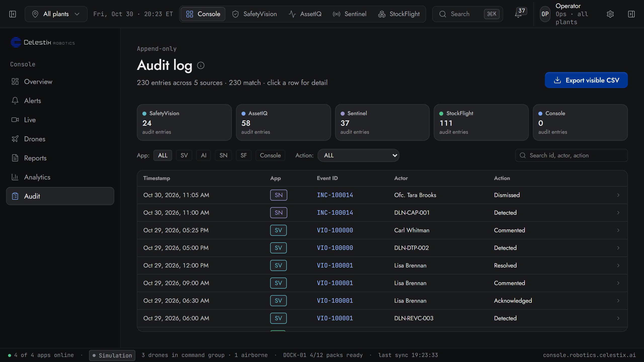644x362 pixels.
Task: Select the Audit sidebar item
Action: tap(60, 196)
